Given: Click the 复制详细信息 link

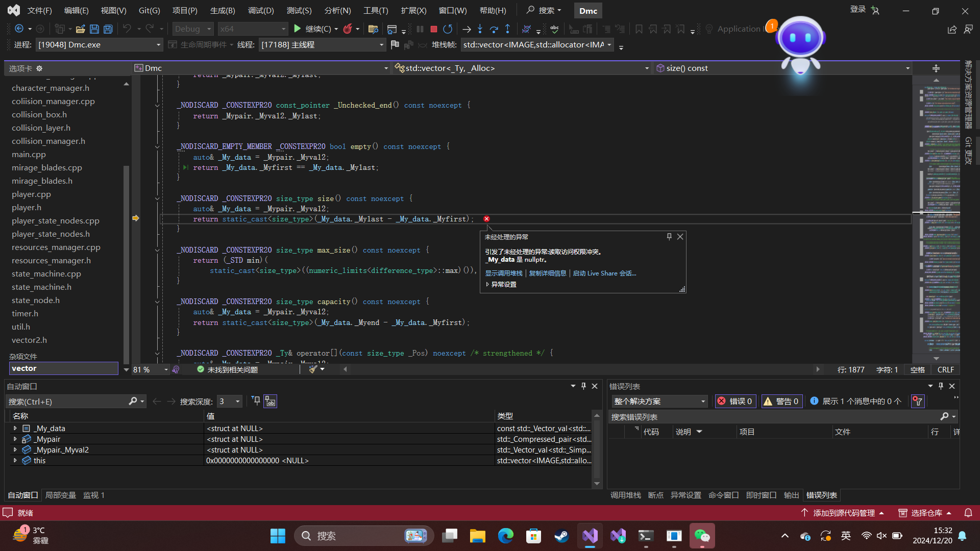Looking at the screenshot, I should pos(548,273).
